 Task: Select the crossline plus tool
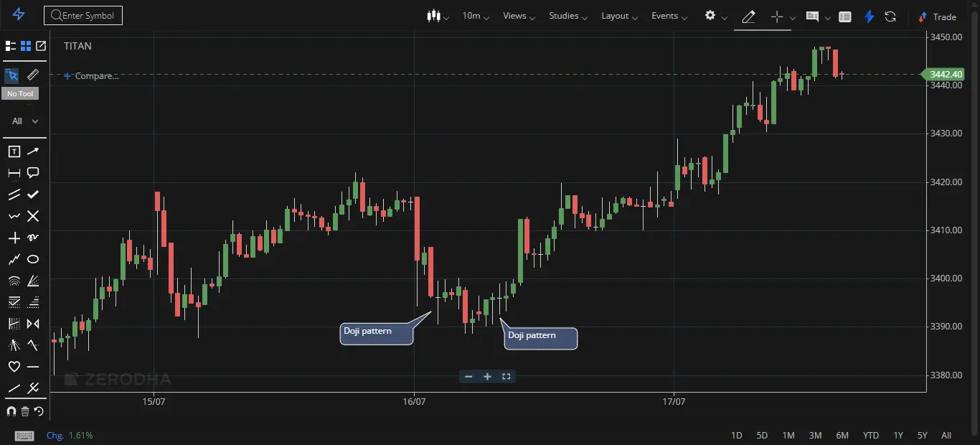[x=14, y=238]
